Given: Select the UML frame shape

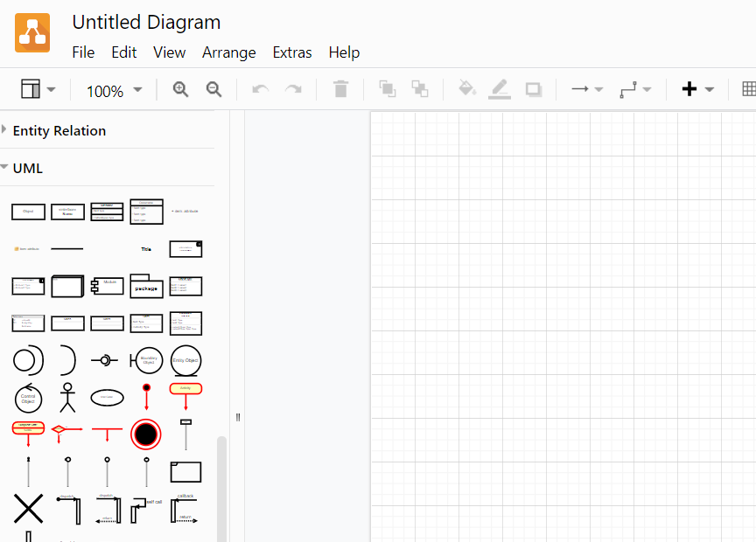Looking at the screenshot, I should click(185, 472).
